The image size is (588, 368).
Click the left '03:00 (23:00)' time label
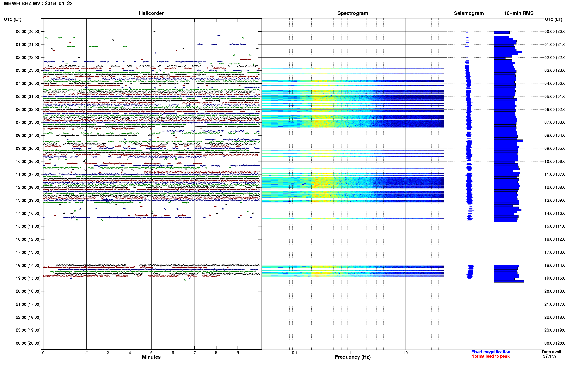[28, 70]
